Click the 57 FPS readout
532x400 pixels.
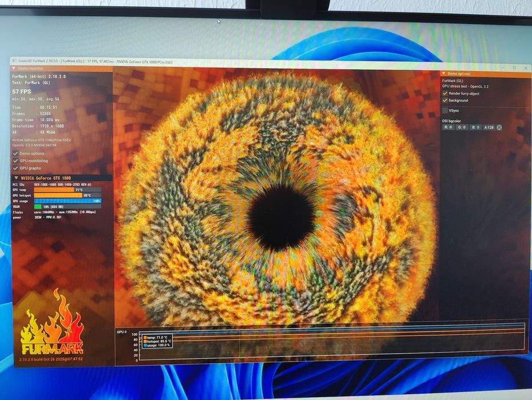[22, 92]
